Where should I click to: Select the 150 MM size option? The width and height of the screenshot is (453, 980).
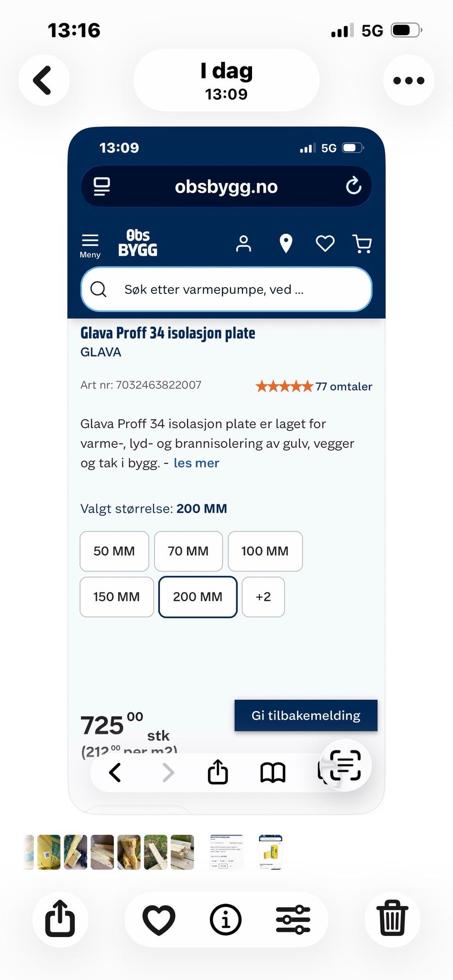click(x=117, y=597)
